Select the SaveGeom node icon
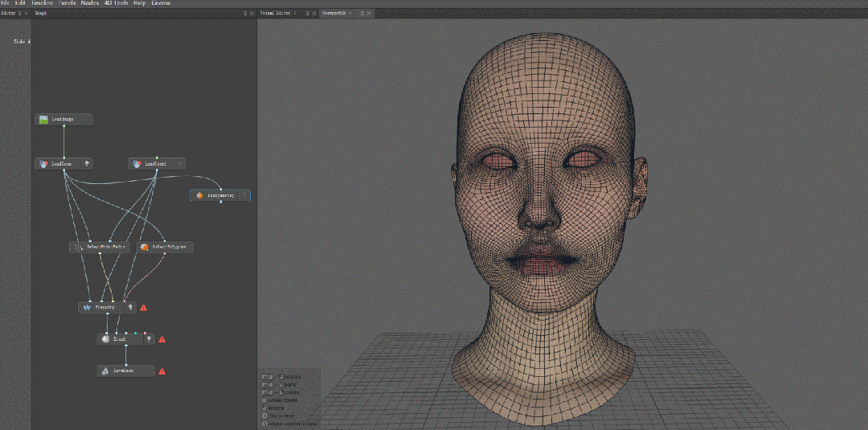 tap(105, 371)
